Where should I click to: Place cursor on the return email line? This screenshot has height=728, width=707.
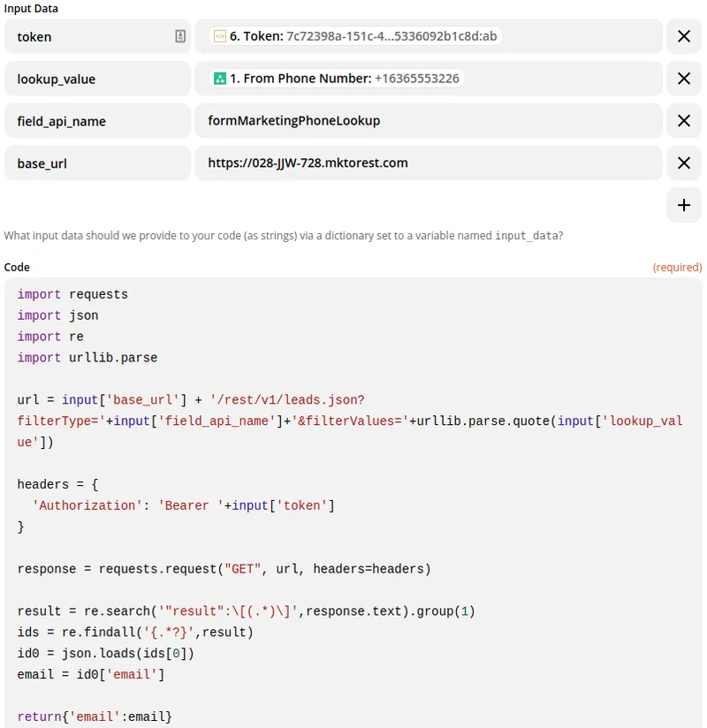(x=93, y=717)
